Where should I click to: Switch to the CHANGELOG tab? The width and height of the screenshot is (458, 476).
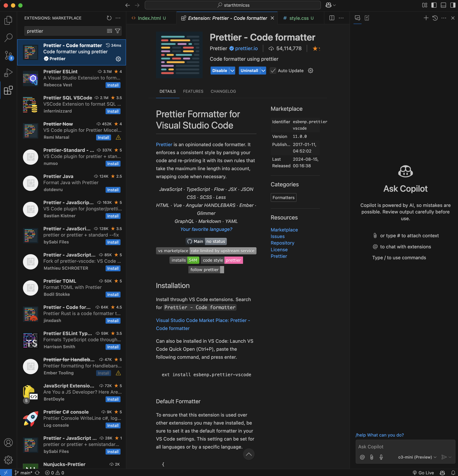(x=223, y=91)
